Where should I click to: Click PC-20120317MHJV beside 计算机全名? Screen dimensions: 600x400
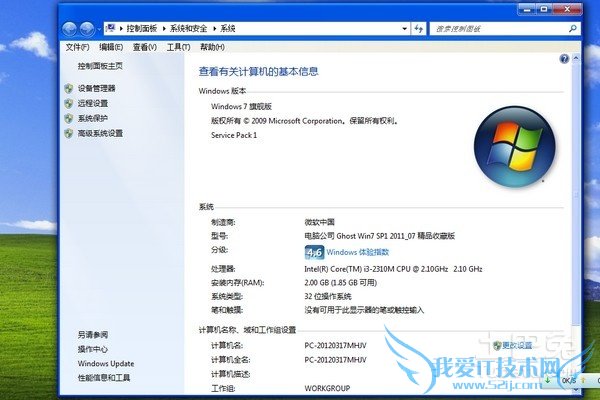[x=336, y=359]
